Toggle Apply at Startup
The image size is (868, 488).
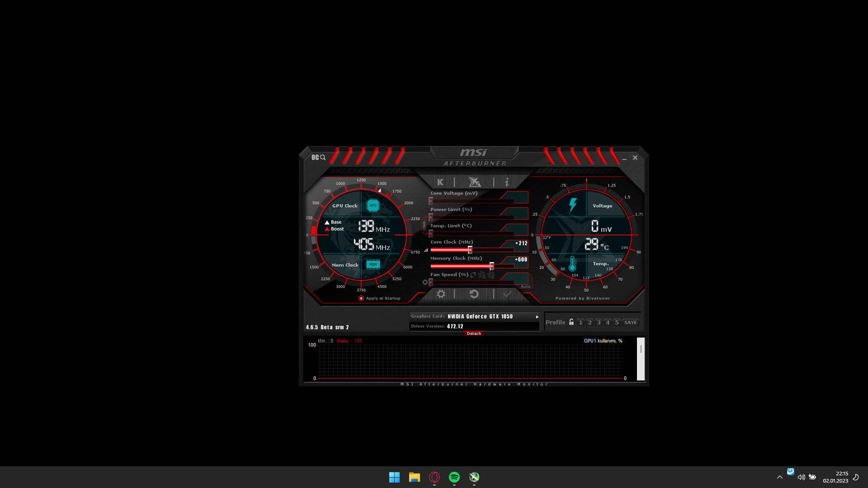click(361, 298)
